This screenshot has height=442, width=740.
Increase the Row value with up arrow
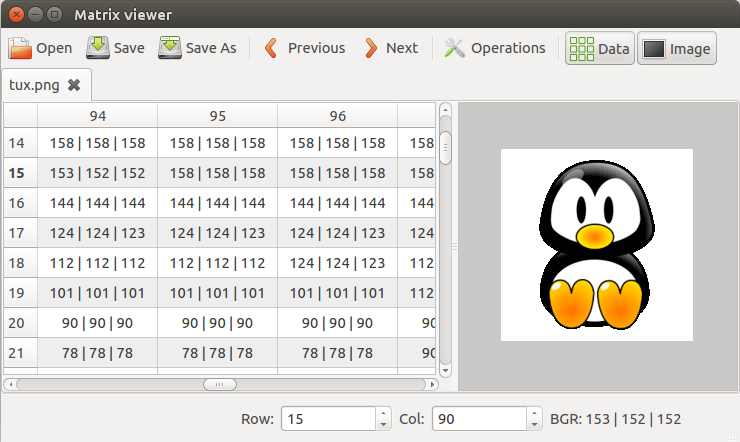click(383, 413)
